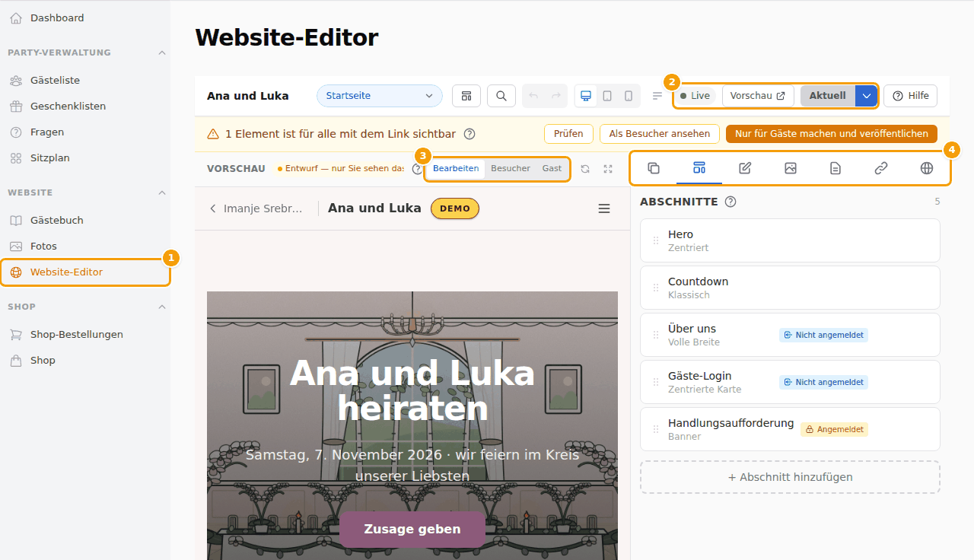This screenshot has height=560, width=974.
Task: Select the Bearbeiten preview mode
Action: click(456, 168)
